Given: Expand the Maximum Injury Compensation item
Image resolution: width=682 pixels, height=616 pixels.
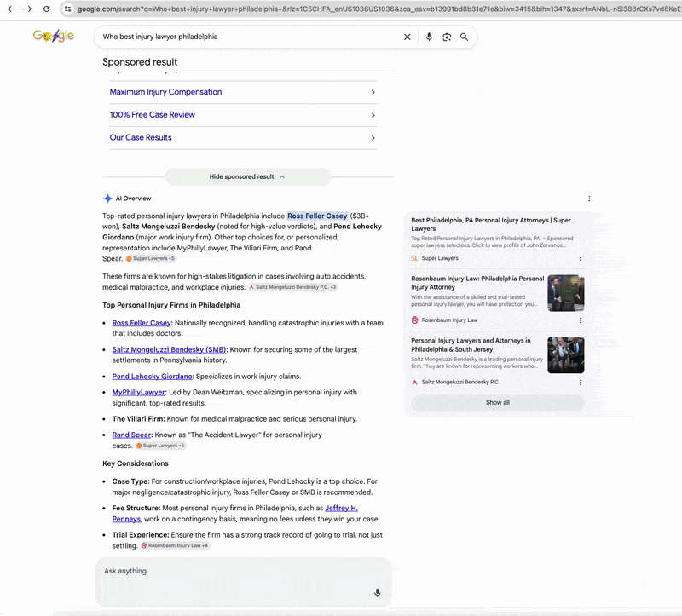Looking at the screenshot, I should 373,91.
